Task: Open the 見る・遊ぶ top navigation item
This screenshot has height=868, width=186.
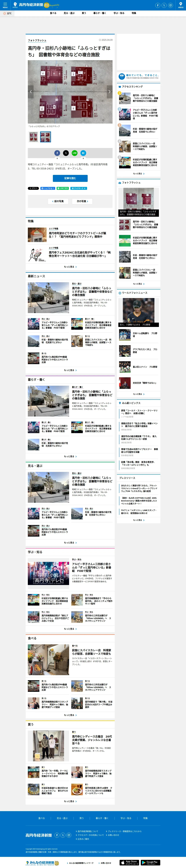Action: click(69, 13)
